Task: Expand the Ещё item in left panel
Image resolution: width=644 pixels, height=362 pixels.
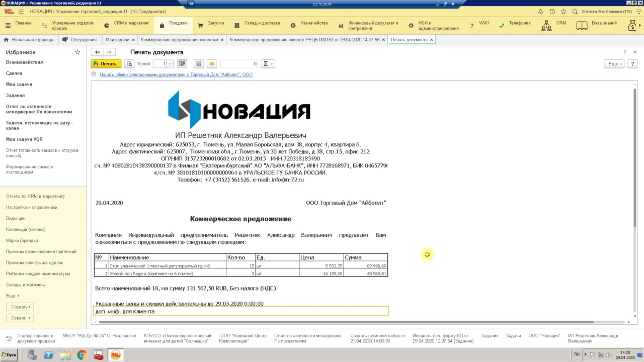Action: (13, 296)
